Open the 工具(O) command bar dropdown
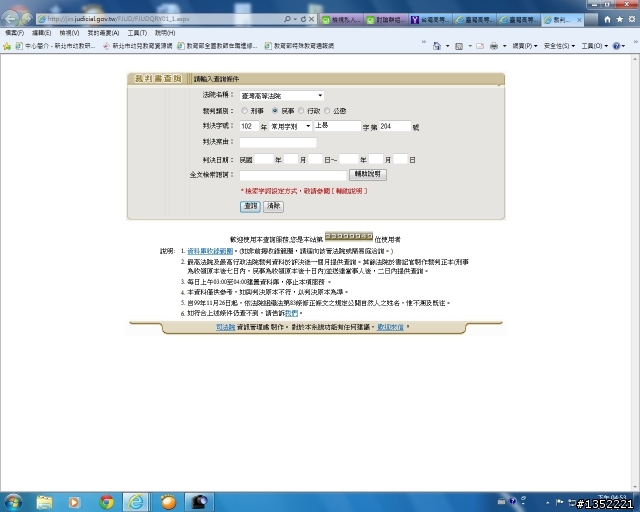Screen dimensions: 640x512 pyautogui.click(x=595, y=46)
